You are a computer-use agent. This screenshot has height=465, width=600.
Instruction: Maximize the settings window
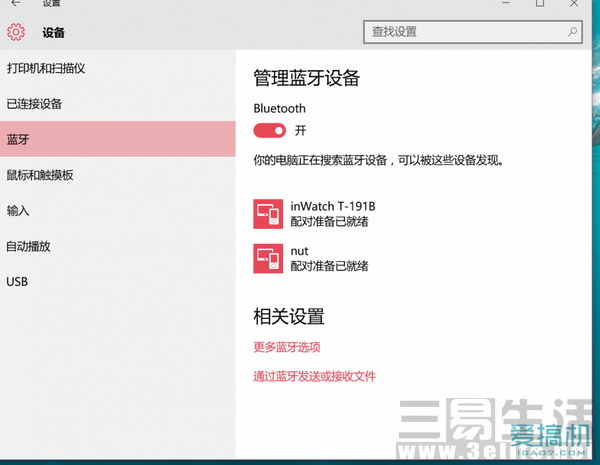[539, 5]
